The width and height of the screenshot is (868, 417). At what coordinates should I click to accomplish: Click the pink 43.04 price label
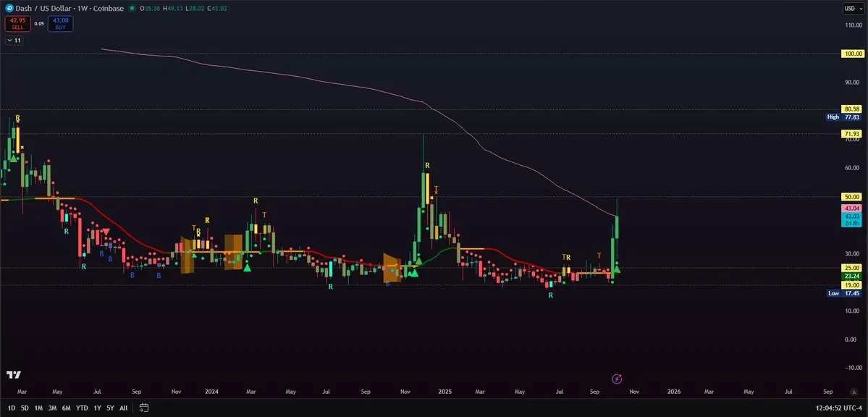coord(851,208)
